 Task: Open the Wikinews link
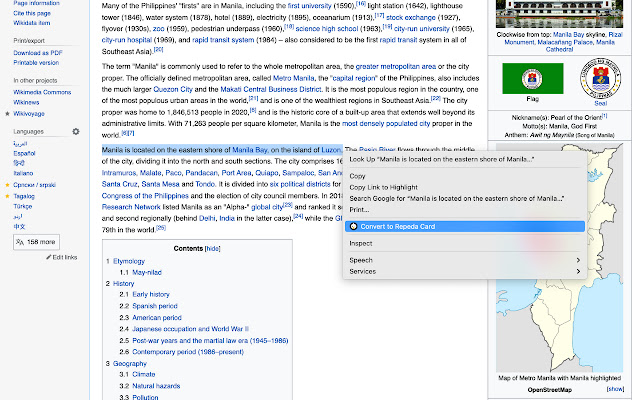pos(27,102)
